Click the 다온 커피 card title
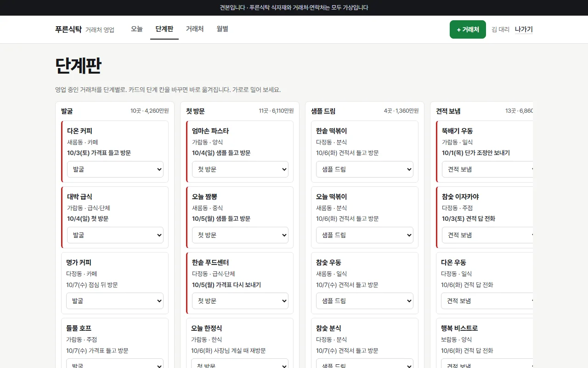 point(79,131)
